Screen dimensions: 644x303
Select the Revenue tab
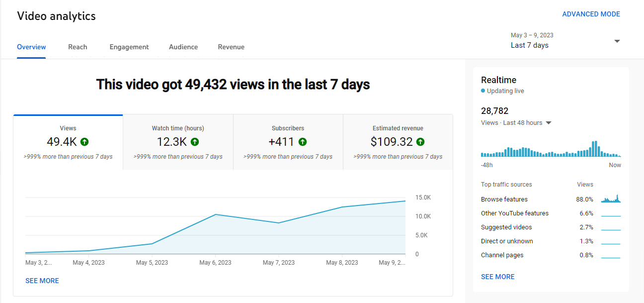pyautogui.click(x=231, y=47)
